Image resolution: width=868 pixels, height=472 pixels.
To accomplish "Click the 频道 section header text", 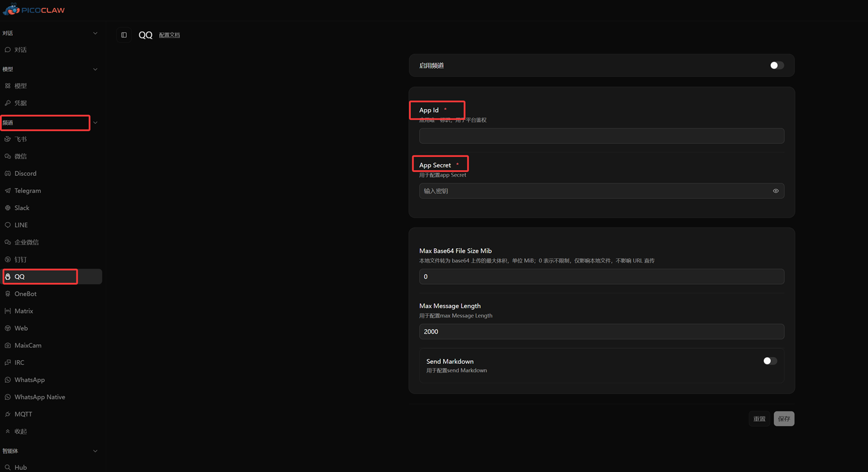I will 8,123.
